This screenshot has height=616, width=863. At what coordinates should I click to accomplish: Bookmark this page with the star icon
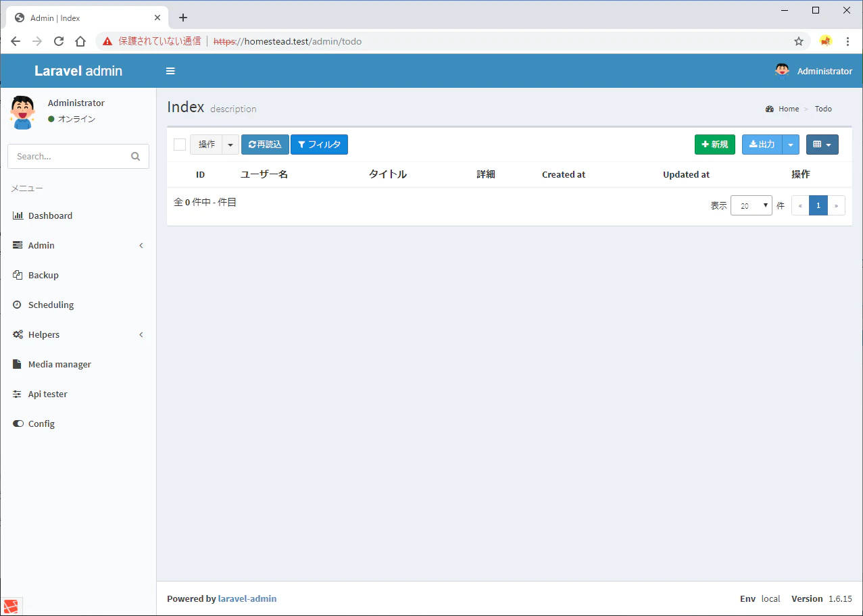tap(799, 41)
